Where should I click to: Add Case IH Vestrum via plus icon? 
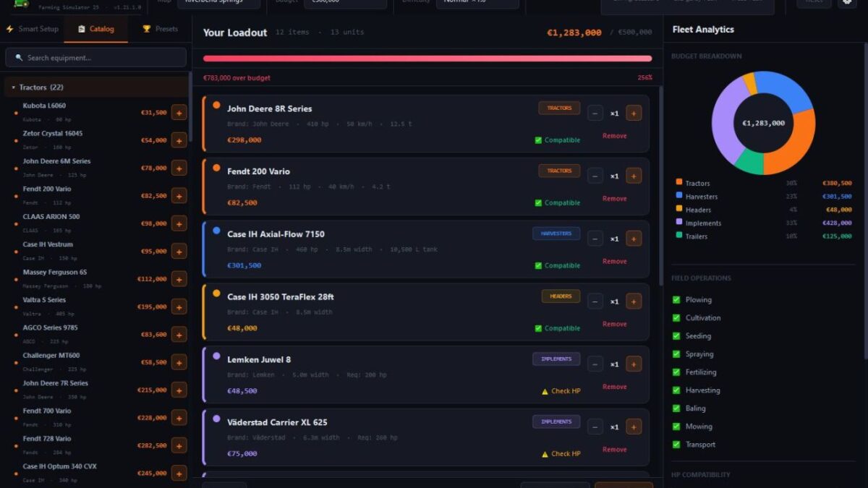click(x=179, y=252)
